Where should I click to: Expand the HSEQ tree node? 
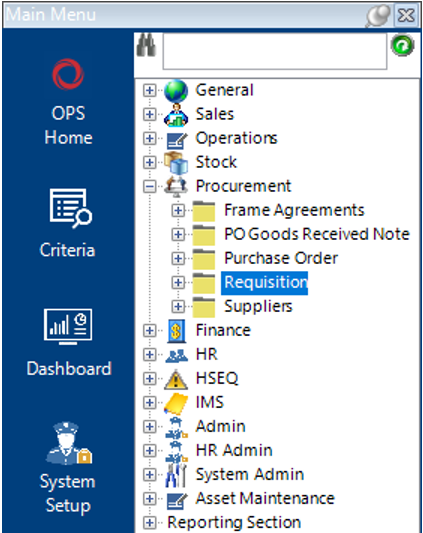pyautogui.click(x=149, y=379)
